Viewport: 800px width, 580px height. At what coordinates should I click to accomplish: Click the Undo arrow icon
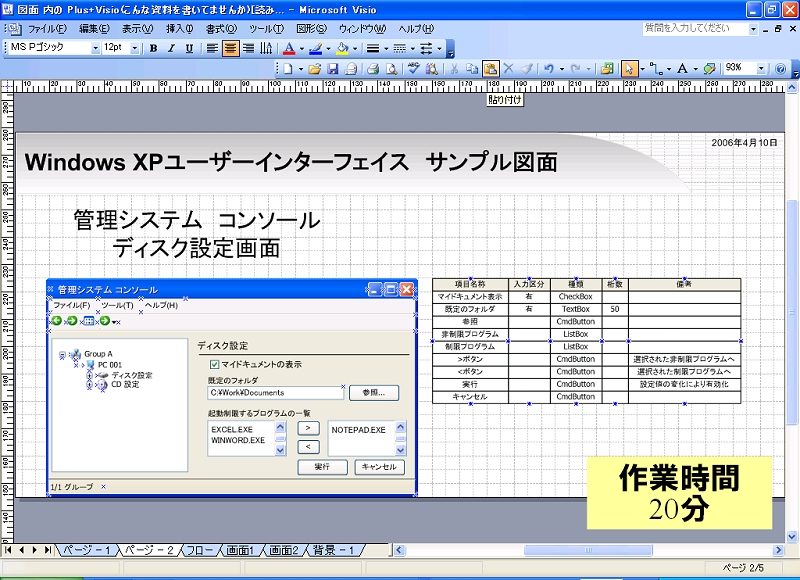coord(549,68)
